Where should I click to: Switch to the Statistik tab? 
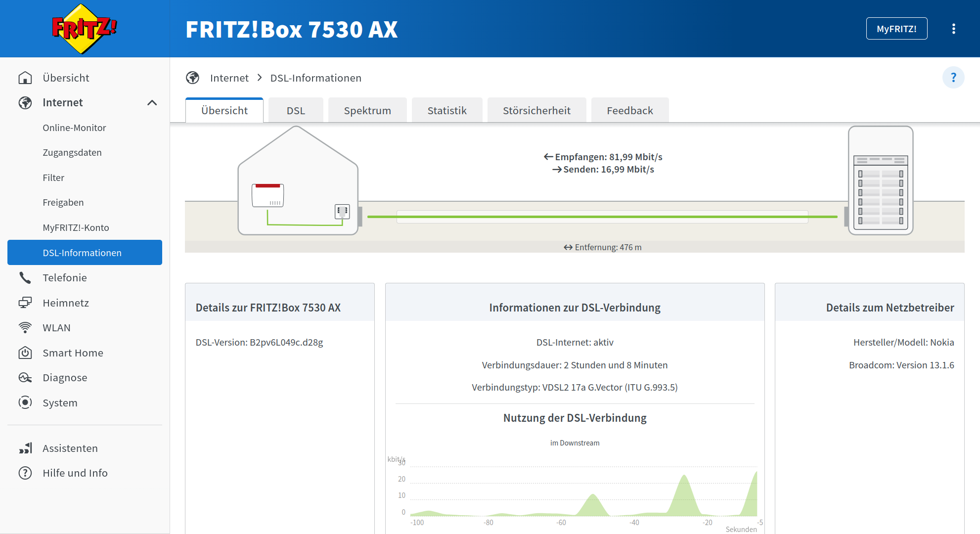447,110
